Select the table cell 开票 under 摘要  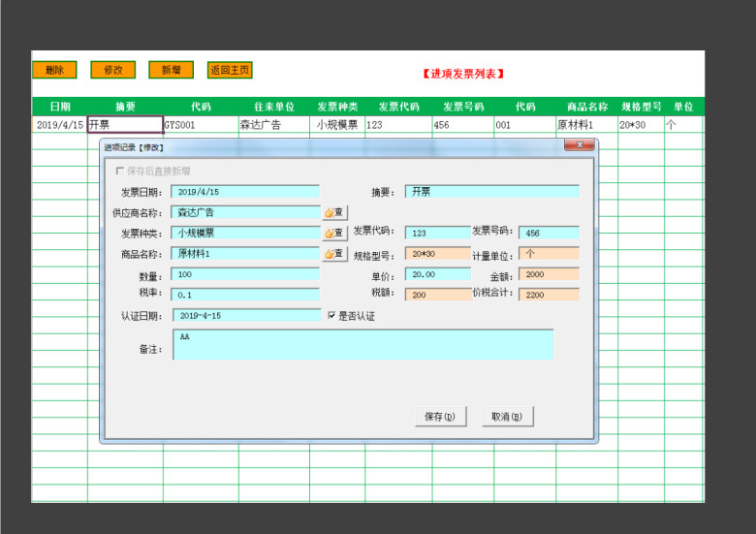pos(125,125)
